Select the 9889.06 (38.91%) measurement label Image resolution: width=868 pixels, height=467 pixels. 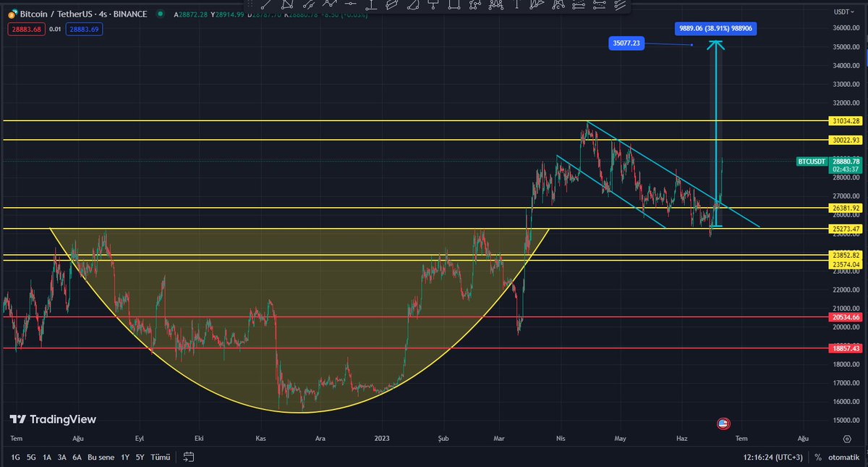[x=717, y=28]
